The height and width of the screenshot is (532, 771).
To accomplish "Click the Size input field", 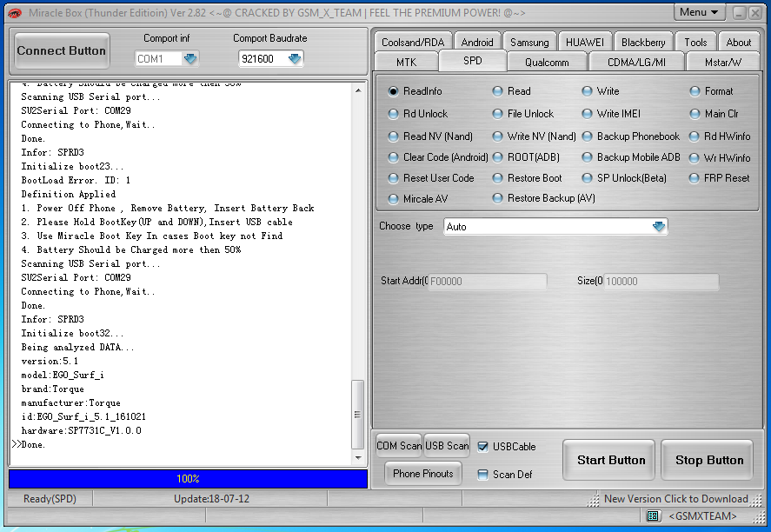I will (661, 282).
